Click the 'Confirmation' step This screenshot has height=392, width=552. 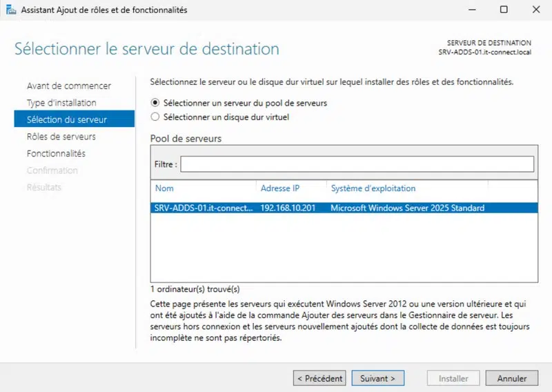pyautogui.click(x=52, y=170)
